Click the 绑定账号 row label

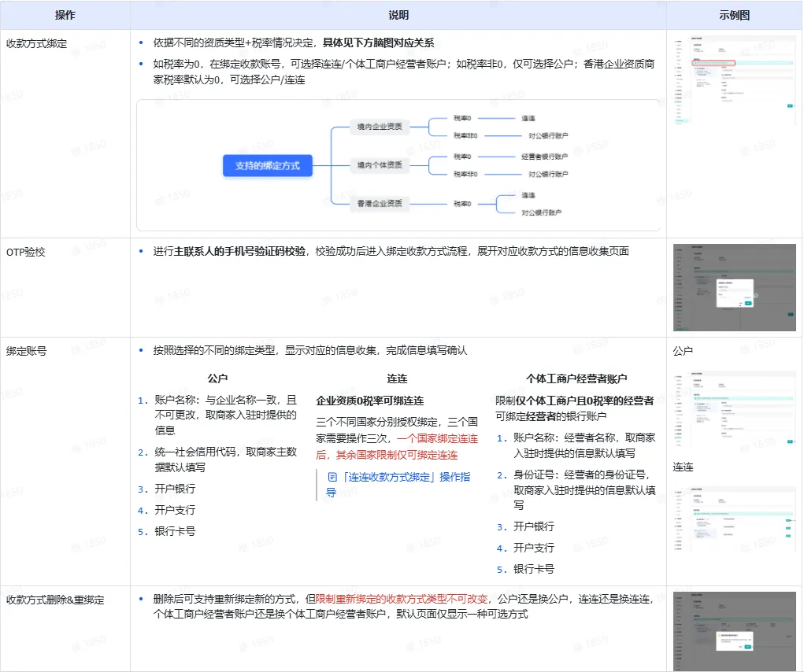26,351
